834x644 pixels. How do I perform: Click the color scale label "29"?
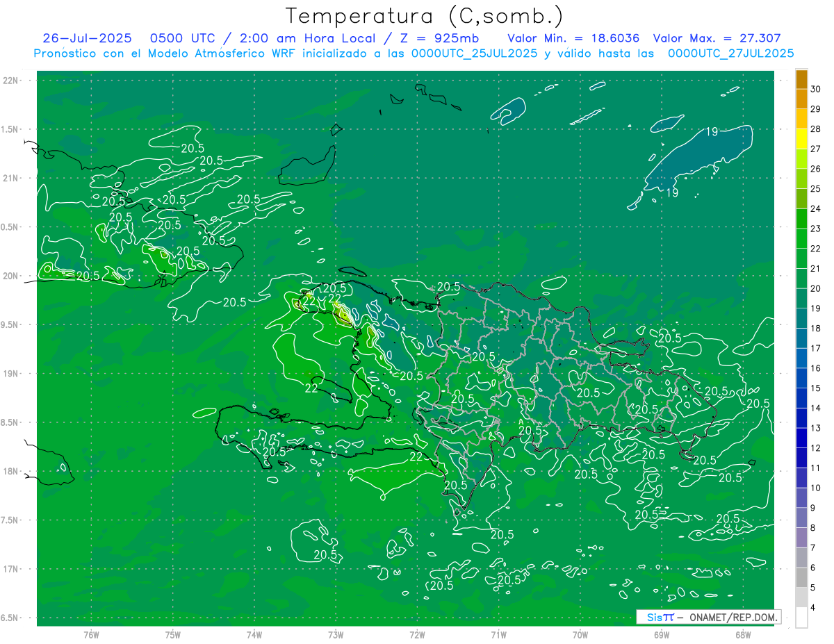(816, 109)
